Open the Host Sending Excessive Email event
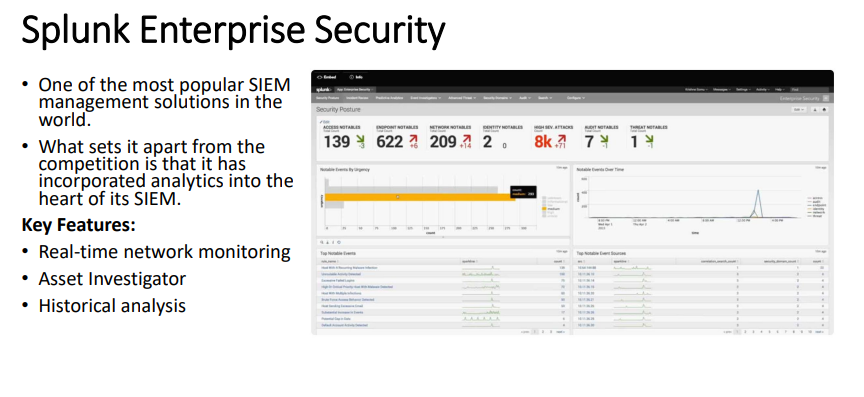 343,306
